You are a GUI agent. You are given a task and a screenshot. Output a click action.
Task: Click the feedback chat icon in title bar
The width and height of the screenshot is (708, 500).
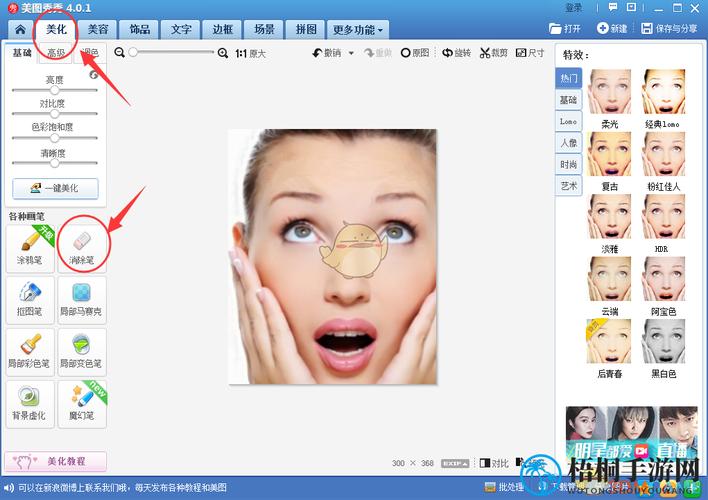(x=613, y=7)
